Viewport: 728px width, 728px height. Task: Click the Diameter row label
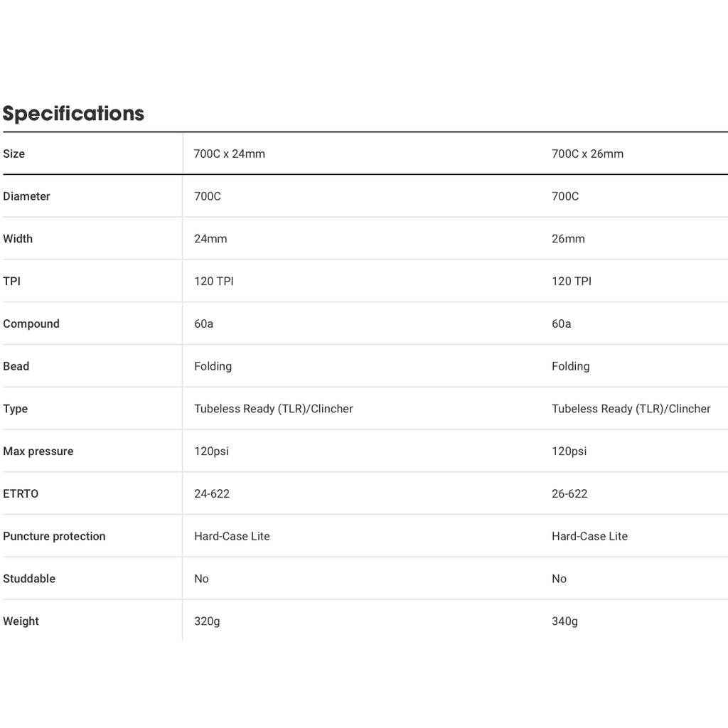(x=26, y=196)
